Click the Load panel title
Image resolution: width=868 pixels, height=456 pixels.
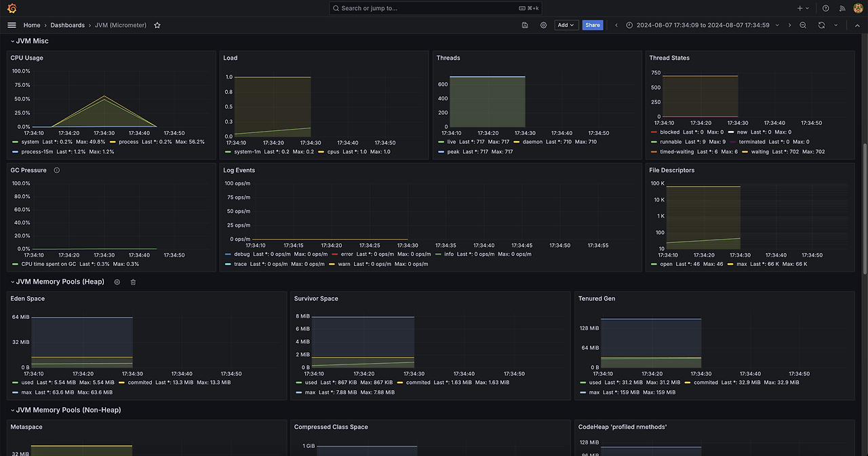231,58
